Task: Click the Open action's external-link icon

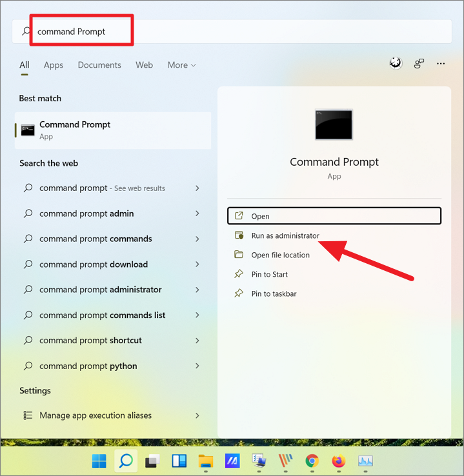Action: pos(239,216)
